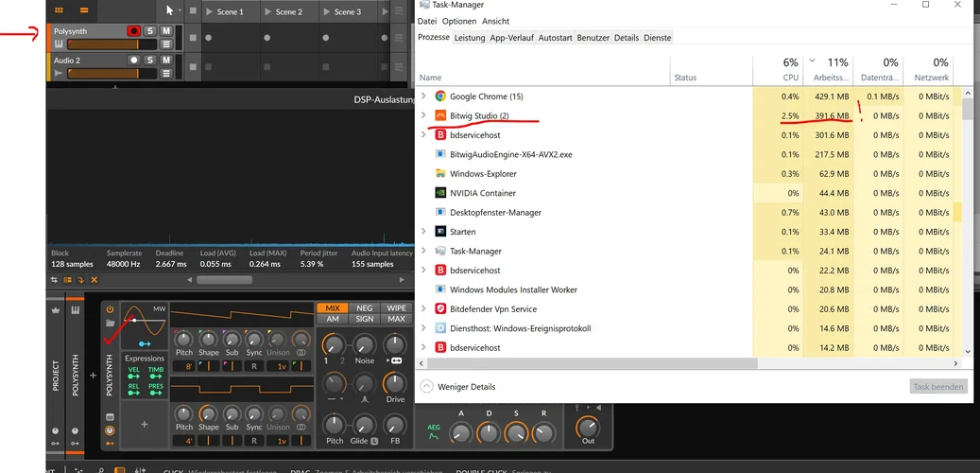Screen dimensions: 980x473
Task: Open Polysynth preset folder icon
Action: (110, 324)
